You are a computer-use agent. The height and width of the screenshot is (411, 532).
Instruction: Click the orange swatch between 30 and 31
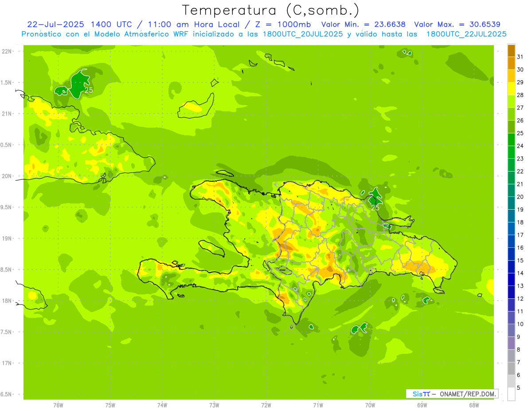point(511,63)
